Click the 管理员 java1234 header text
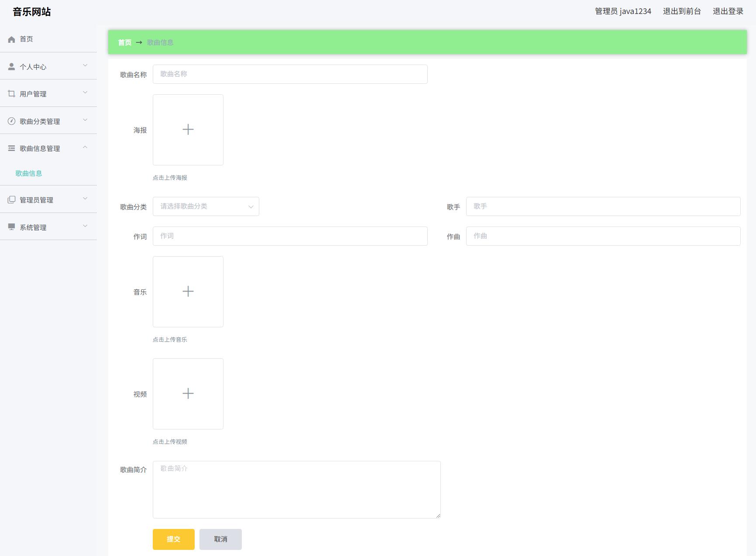 click(623, 11)
